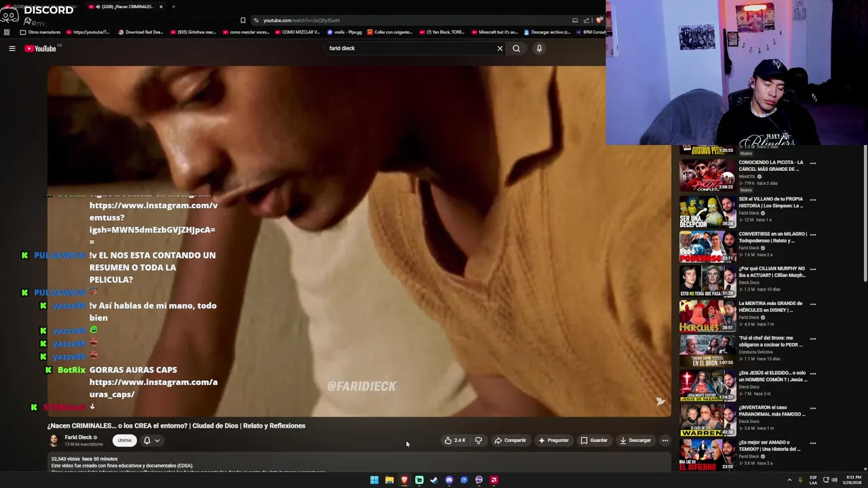The width and height of the screenshot is (868, 488).
Task: Open 'EL INFIERNO' video thumbnail
Action: [x=707, y=454]
